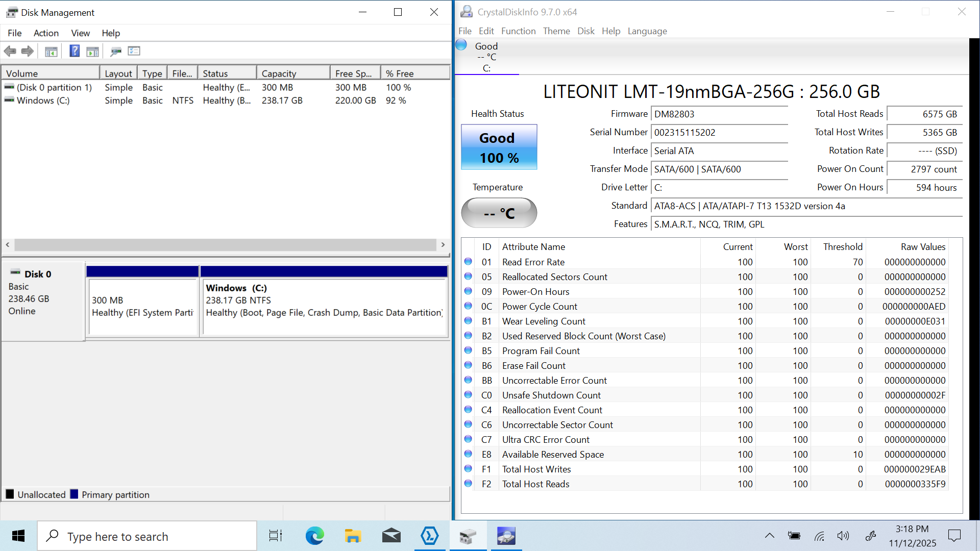Viewport: 980px width, 551px height.
Task: Open the Language menu
Action: click(647, 31)
